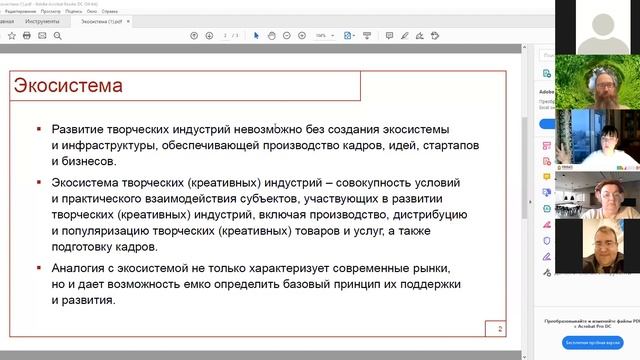The image size is (640, 360).
Task: Click bullet text starting "Развитие творческих индустрий"
Action: [x=265, y=145]
